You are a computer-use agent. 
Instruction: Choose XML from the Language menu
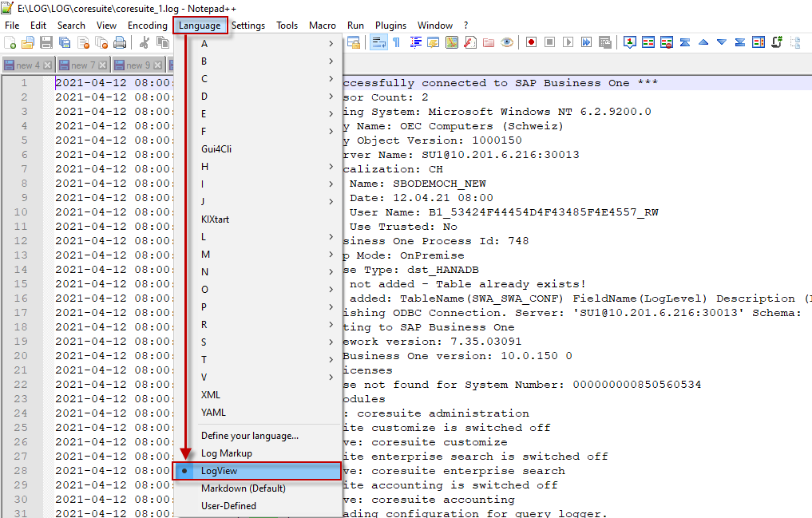[257, 395]
